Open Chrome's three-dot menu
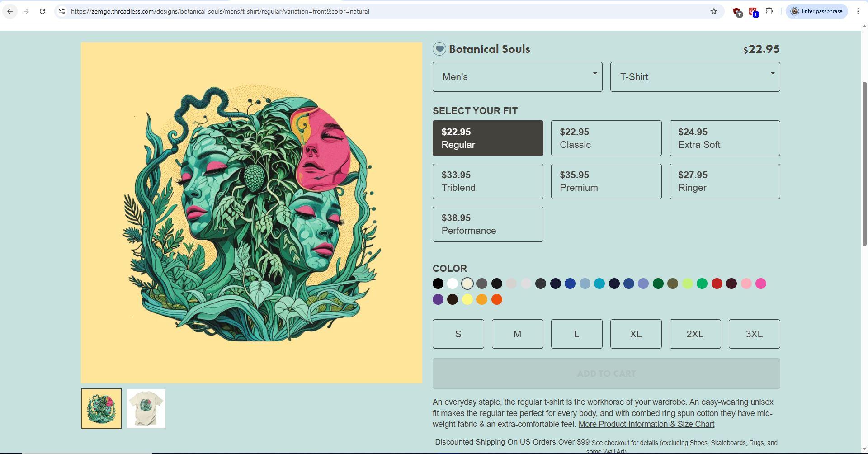 (858, 11)
